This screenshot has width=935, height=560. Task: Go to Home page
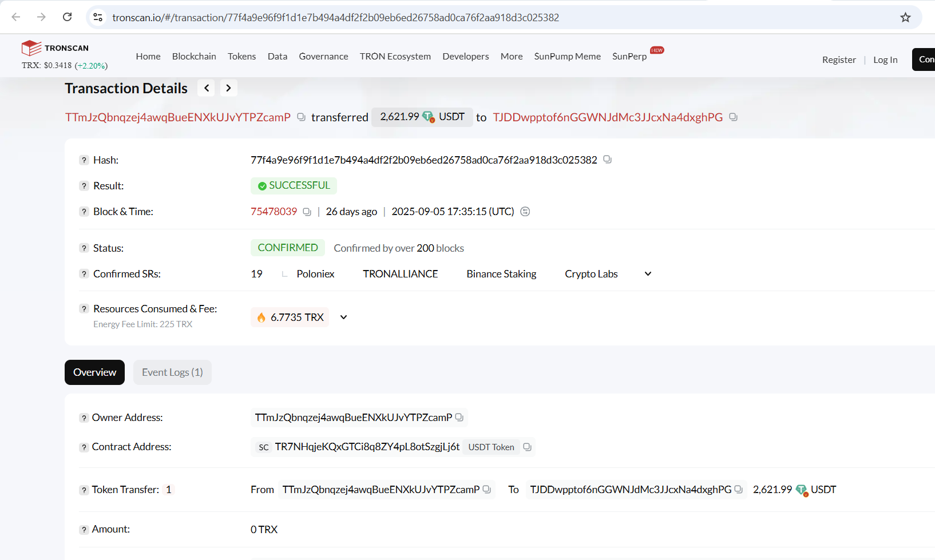tap(148, 56)
